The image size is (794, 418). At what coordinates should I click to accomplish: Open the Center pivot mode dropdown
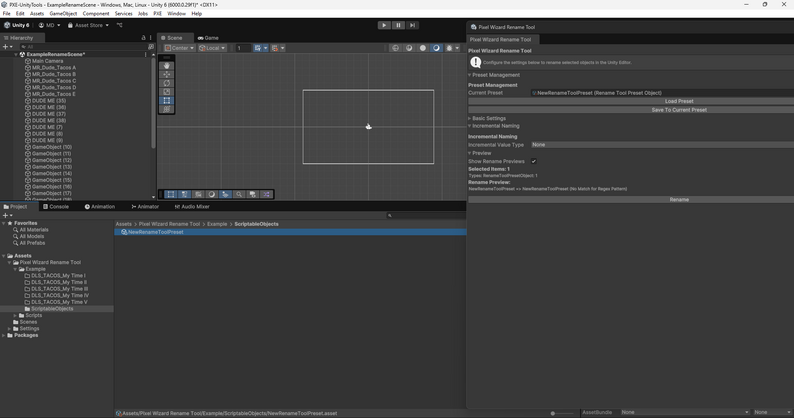pyautogui.click(x=179, y=48)
